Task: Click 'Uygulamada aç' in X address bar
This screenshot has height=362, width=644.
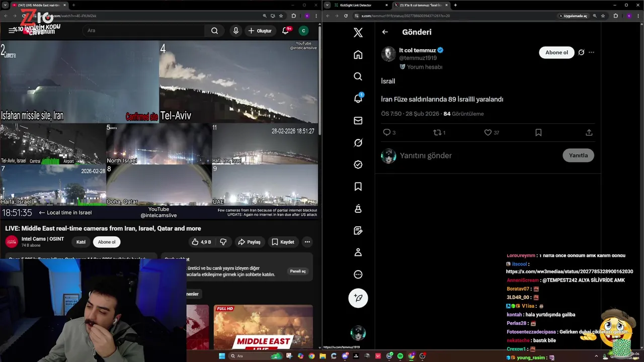Action: [x=573, y=16]
